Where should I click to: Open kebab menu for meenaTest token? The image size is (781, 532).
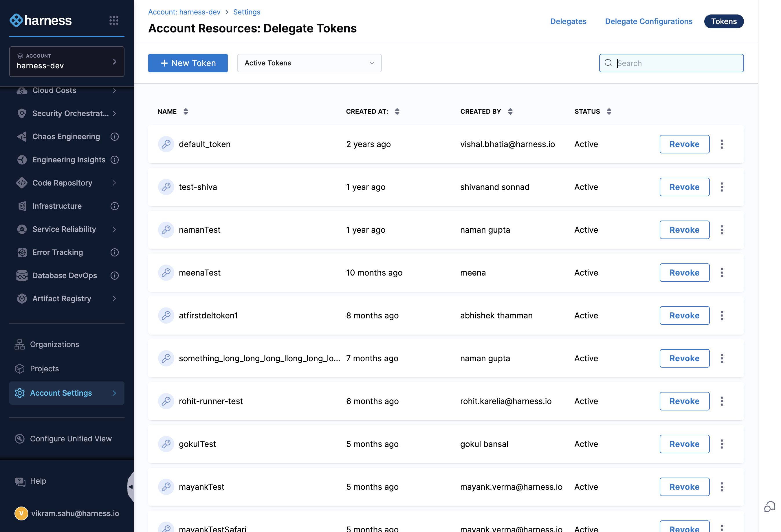(x=722, y=273)
